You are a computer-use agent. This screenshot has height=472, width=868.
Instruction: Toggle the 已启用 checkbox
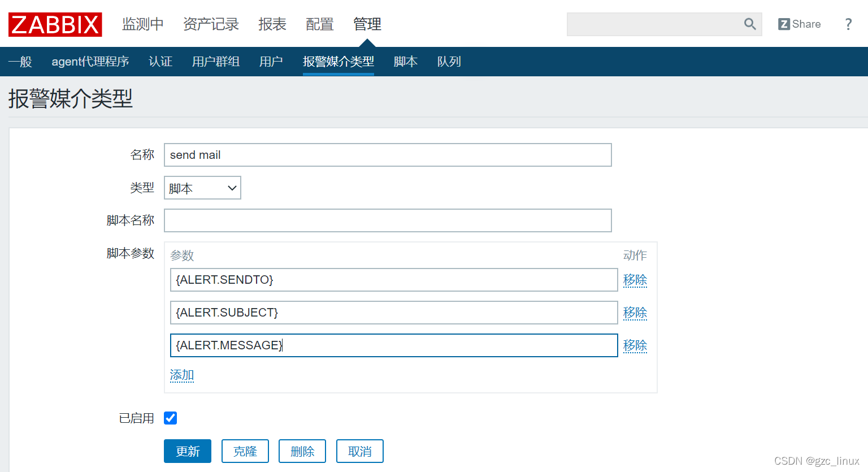pos(170,418)
